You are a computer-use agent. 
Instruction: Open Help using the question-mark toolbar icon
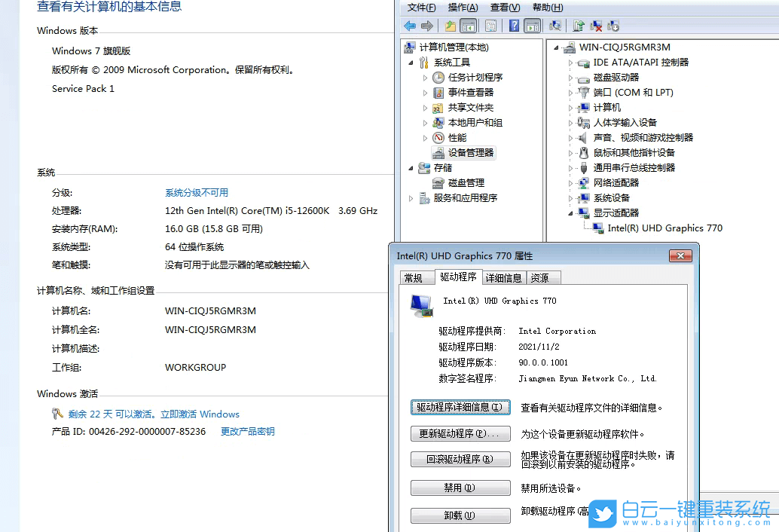point(515,26)
